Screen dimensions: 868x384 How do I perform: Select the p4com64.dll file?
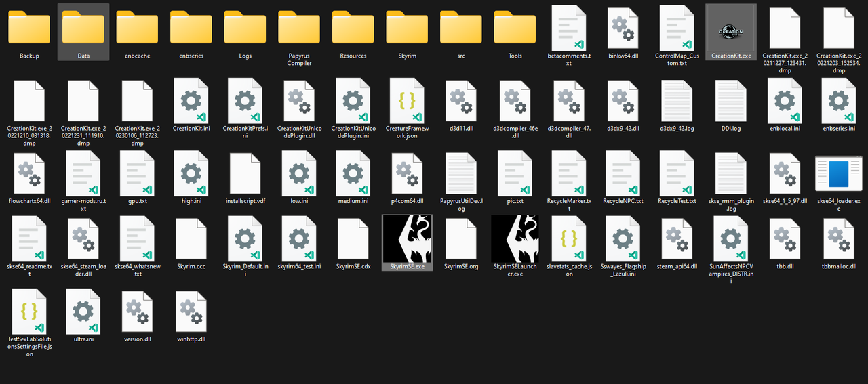click(x=408, y=173)
